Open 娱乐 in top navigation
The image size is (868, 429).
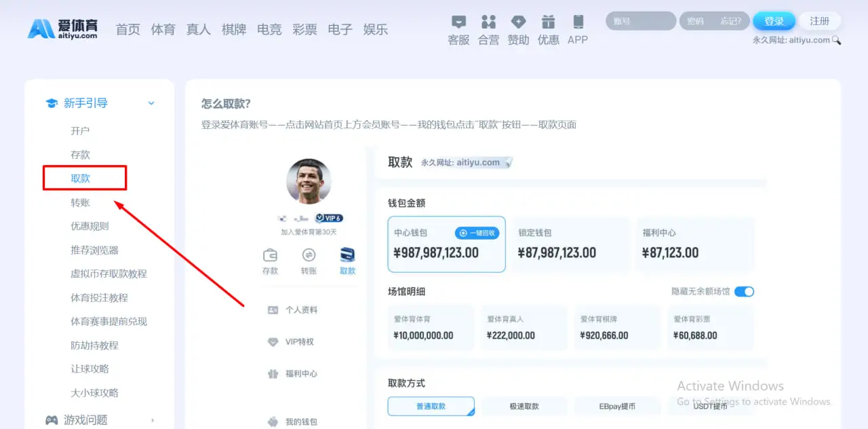376,29
